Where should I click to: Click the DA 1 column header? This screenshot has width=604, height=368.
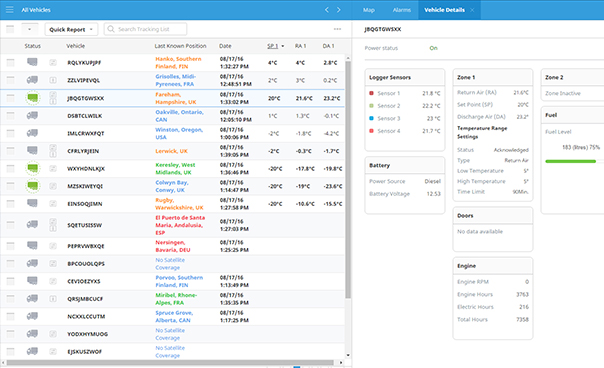(x=328, y=46)
